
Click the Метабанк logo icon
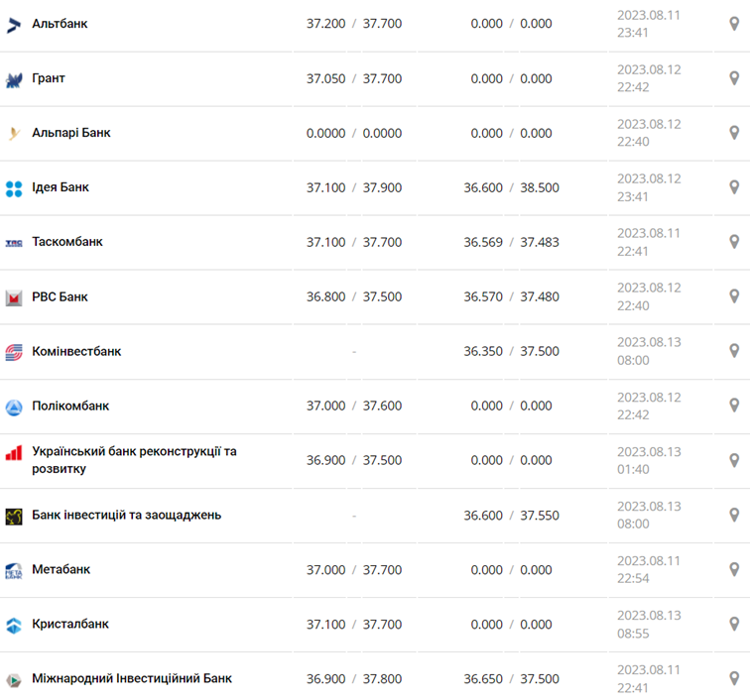(x=14, y=570)
